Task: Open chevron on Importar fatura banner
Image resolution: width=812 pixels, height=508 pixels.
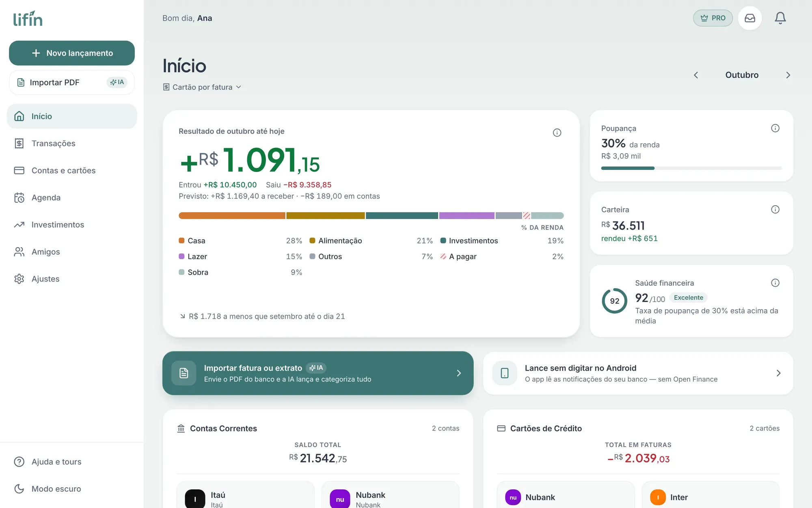Action: (459, 373)
